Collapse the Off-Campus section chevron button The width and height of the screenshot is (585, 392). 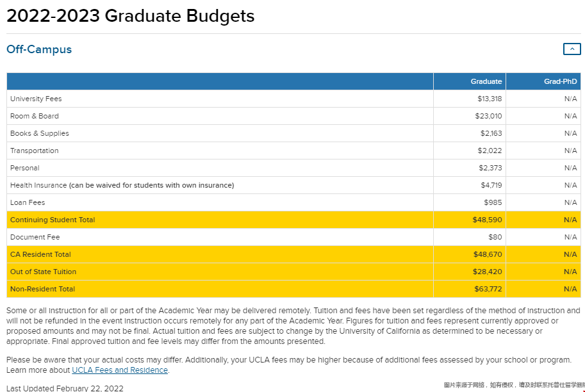572,49
